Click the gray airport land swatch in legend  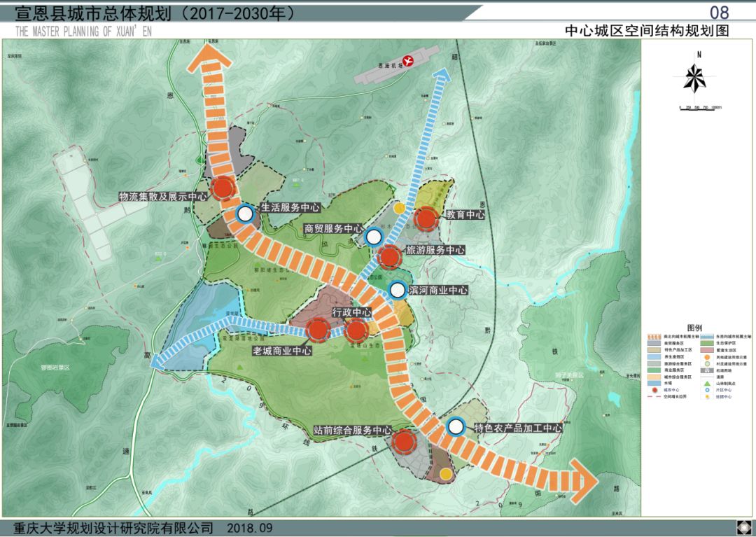707,370
